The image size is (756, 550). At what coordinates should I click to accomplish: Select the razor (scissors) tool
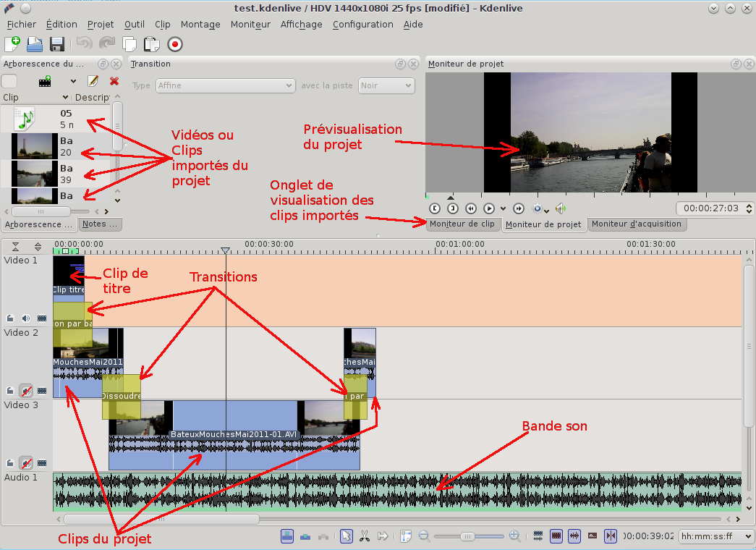pos(365,536)
